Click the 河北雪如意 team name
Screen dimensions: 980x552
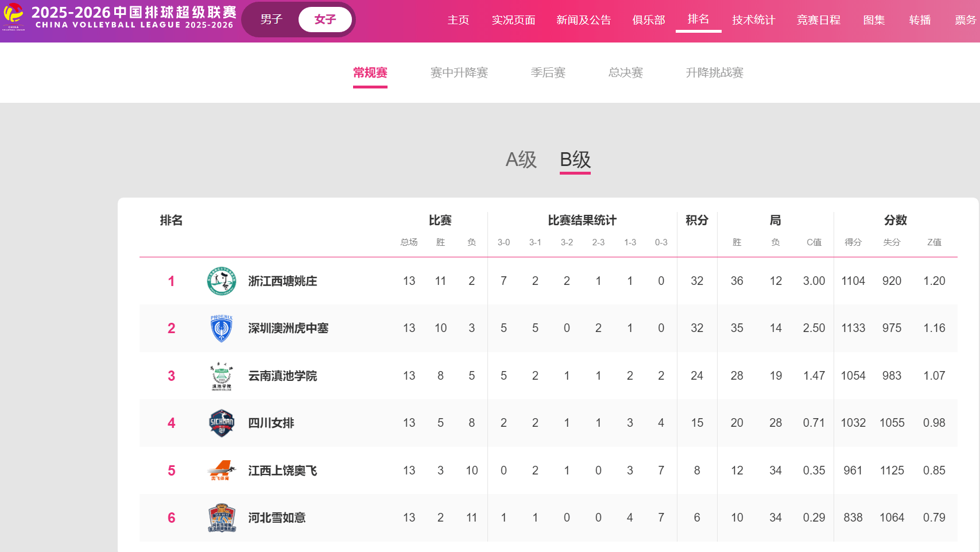(277, 518)
